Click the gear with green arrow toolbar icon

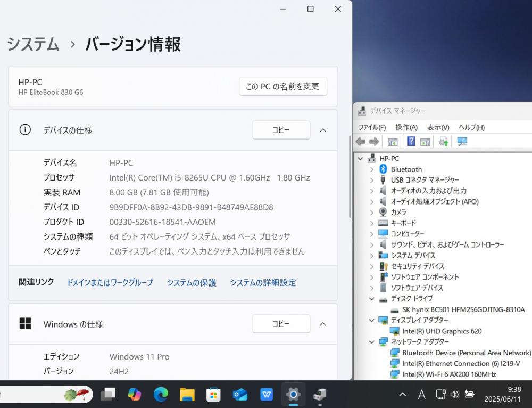coord(443,141)
